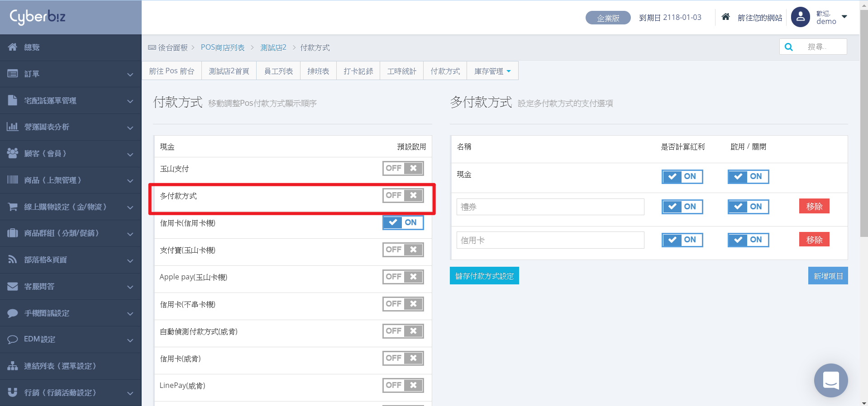Click the Cyberbiz logo
The width and height of the screenshot is (868, 406).
(x=38, y=17)
